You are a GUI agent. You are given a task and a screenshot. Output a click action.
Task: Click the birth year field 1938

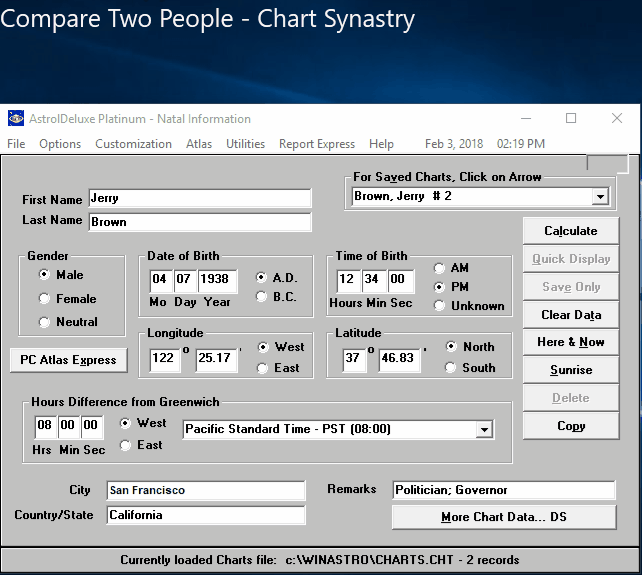click(217, 280)
